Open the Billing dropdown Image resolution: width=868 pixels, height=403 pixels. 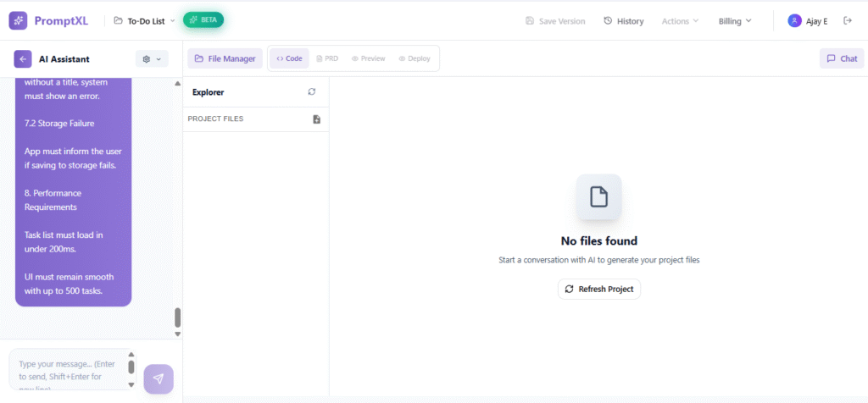coord(734,21)
